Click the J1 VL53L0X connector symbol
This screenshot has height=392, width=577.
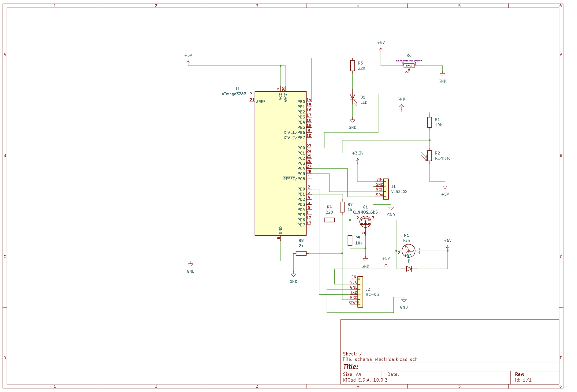(386, 189)
